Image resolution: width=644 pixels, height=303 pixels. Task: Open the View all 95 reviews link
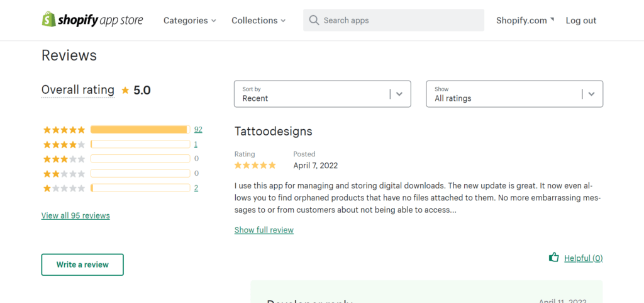[75, 215]
